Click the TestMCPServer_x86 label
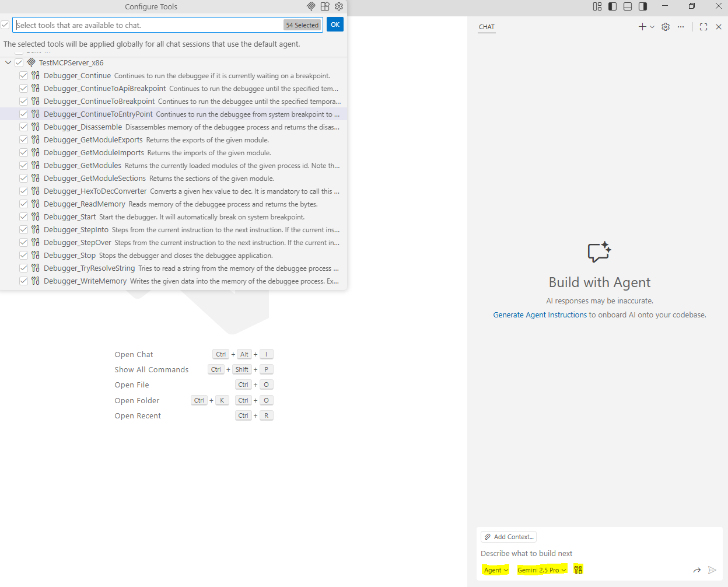Screen dimensions: 728x587 click(x=71, y=62)
